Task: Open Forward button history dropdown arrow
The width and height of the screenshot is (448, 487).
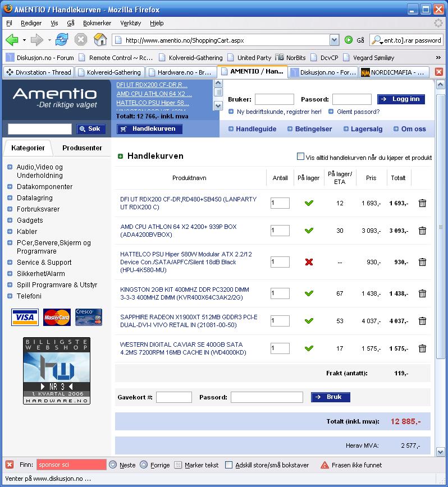Action: (x=49, y=40)
